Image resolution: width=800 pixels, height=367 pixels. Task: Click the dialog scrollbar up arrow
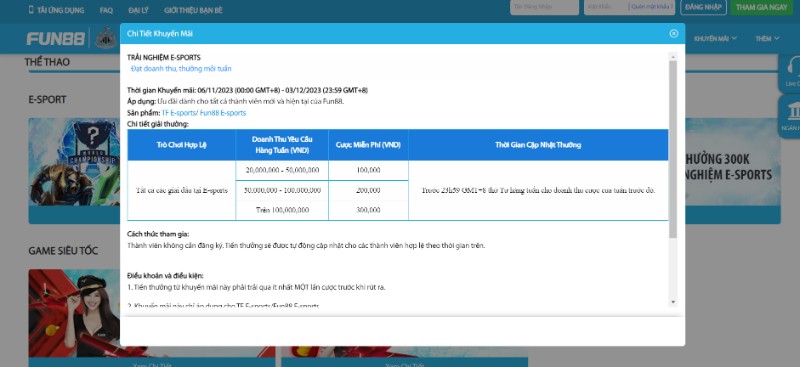[672, 57]
